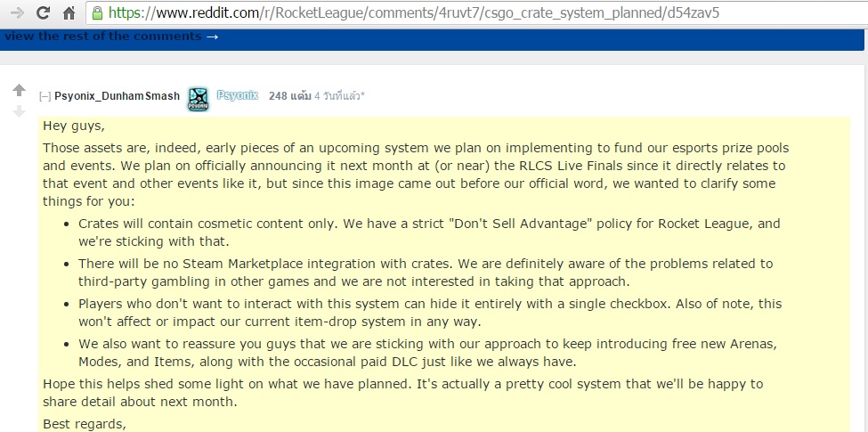This screenshot has width=868, height=432.
Task: Click the 'Best regards,' closing line
Action: 85,425
